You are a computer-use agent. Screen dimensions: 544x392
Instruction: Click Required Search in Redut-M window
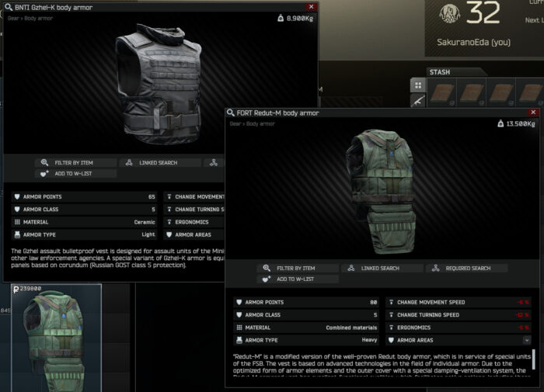[467, 269]
